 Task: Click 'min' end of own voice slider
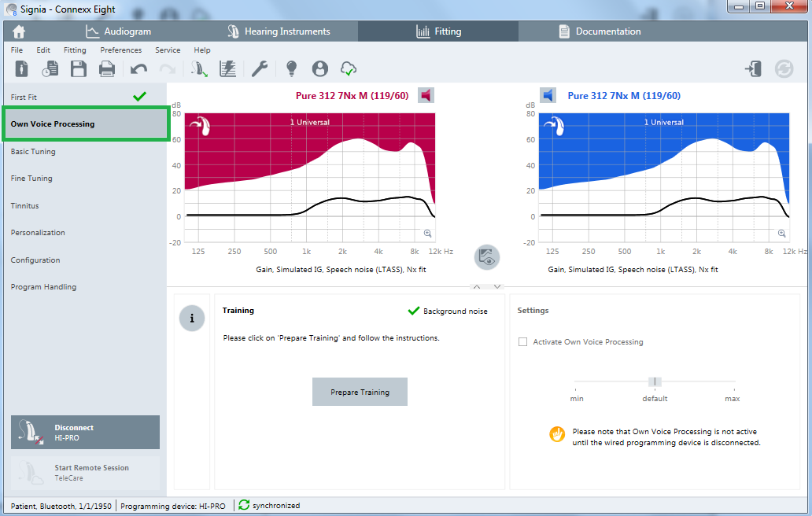click(x=577, y=399)
